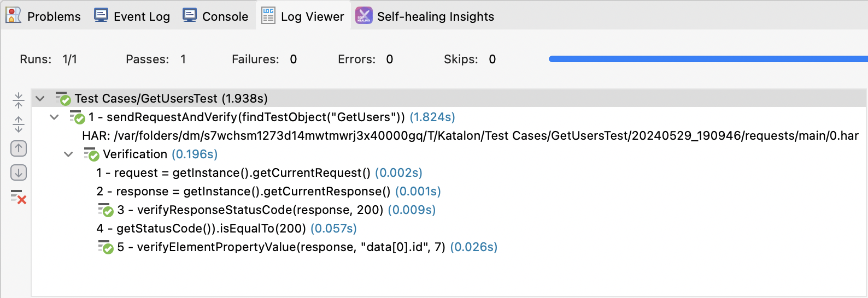Image resolution: width=868 pixels, height=298 pixels.
Task: Select the HAR file path log entry
Action: pyautogui.click(x=470, y=136)
